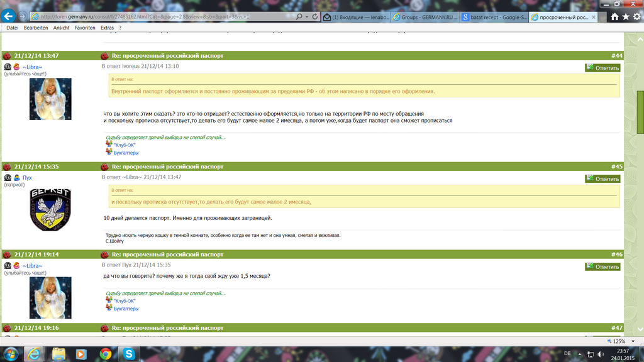Refresh the page with the reload icon
This screenshot has width=644, height=362.
[x=314, y=17]
